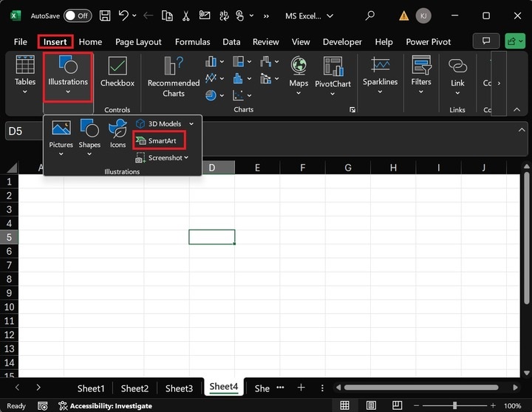Switch to the Formulas tab
532x412 pixels.
click(x=192, y=42)
